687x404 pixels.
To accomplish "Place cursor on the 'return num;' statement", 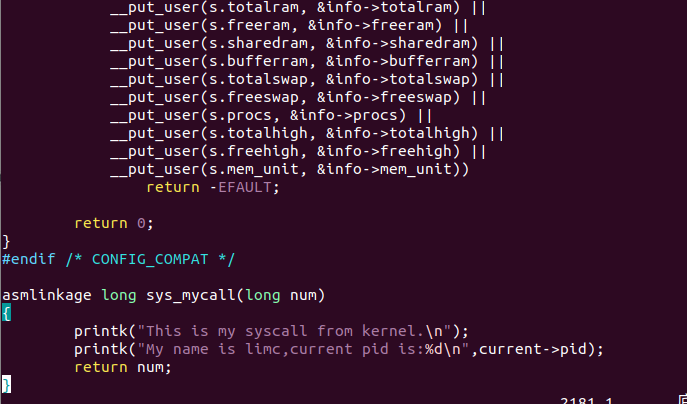I will [x=123, y=367].
